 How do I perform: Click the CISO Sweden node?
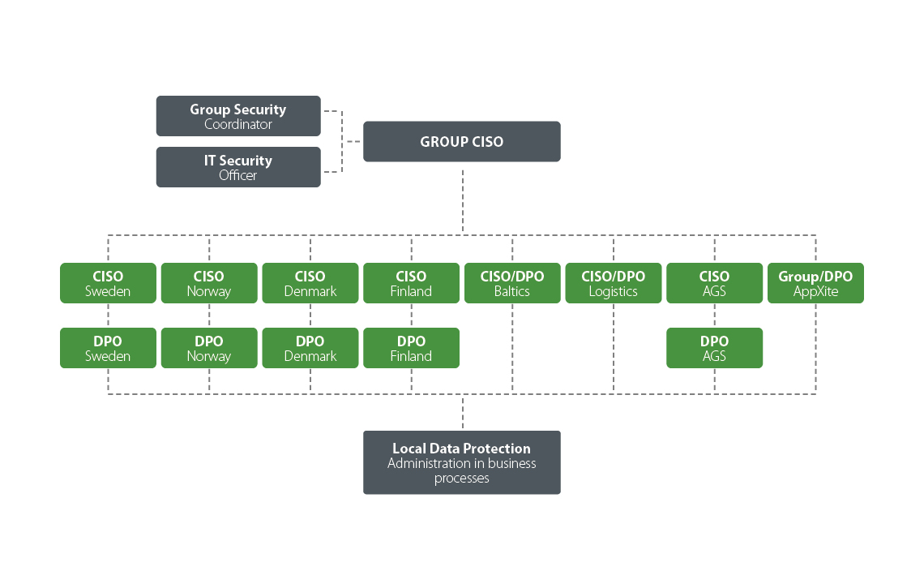[x=108, y=283]
